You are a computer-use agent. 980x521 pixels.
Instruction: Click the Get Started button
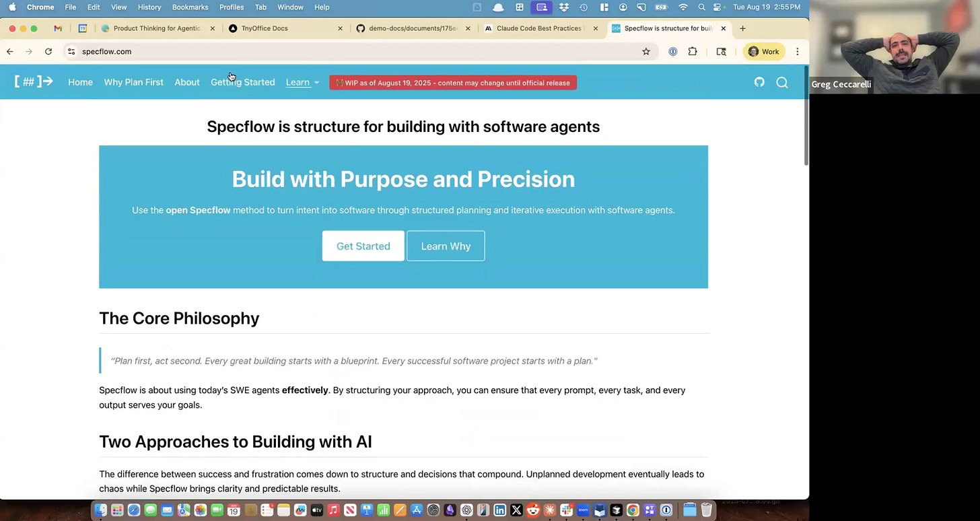pos(363,246)
